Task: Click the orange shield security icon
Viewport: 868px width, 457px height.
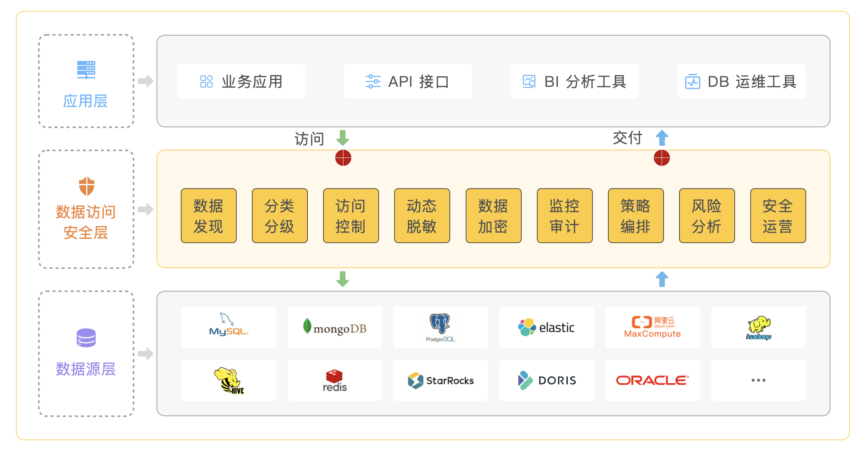Action: click(x=86, y=186)
